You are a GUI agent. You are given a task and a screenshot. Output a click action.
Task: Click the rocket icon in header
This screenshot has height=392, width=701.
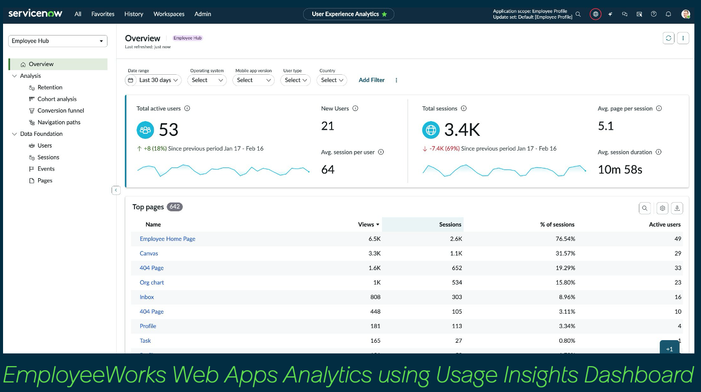point(610,14)
